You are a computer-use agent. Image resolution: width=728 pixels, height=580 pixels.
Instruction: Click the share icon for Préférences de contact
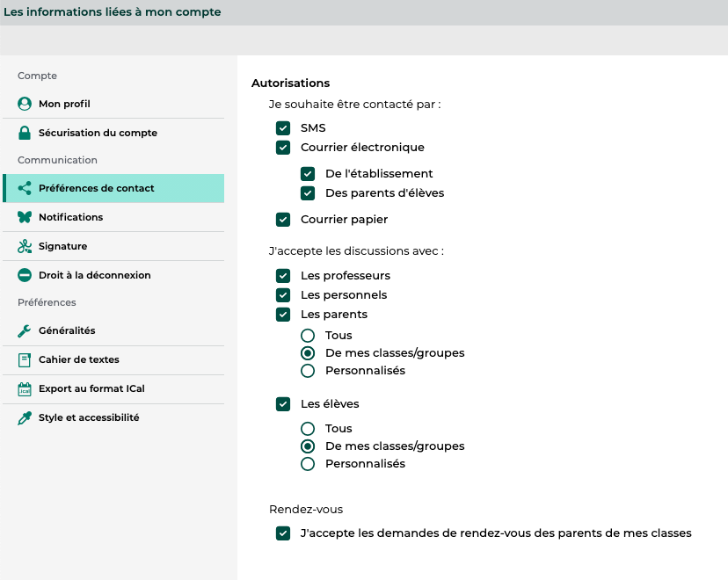click(25, 188)
